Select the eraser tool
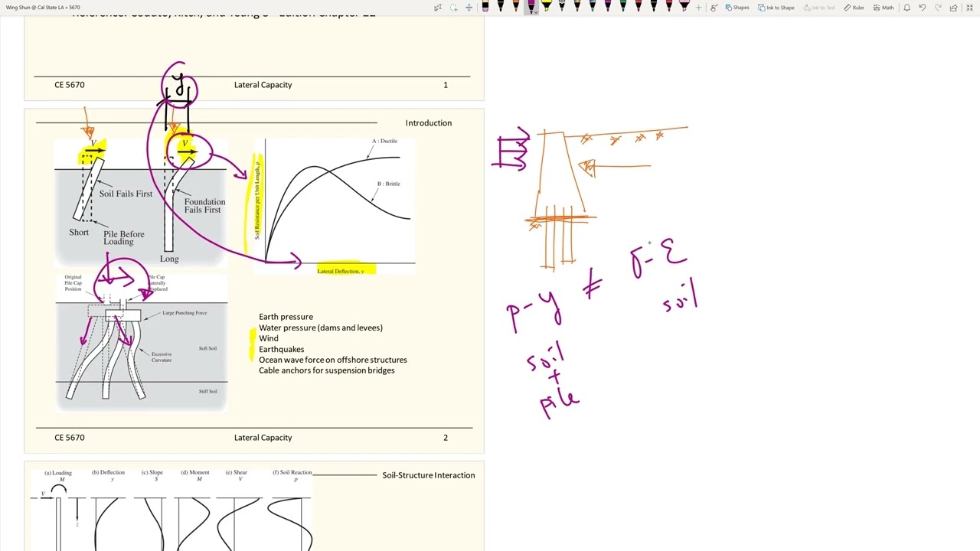 point(485,6)
